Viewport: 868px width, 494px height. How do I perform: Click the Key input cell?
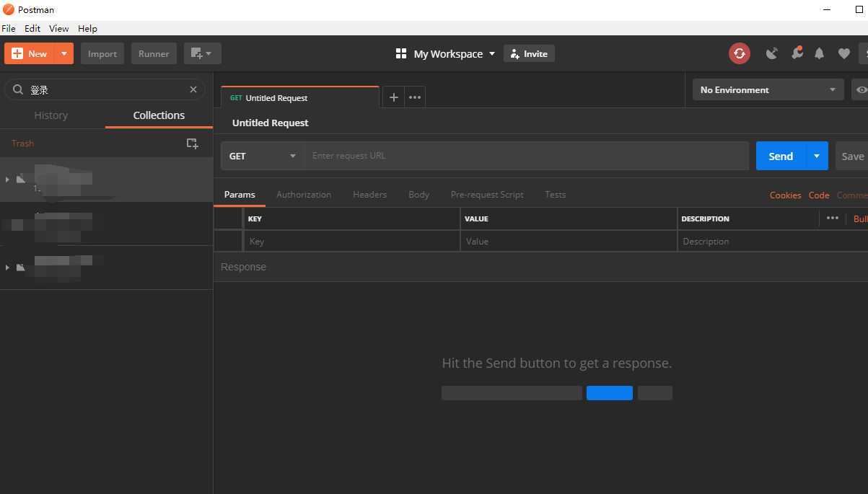click(351, 241)
